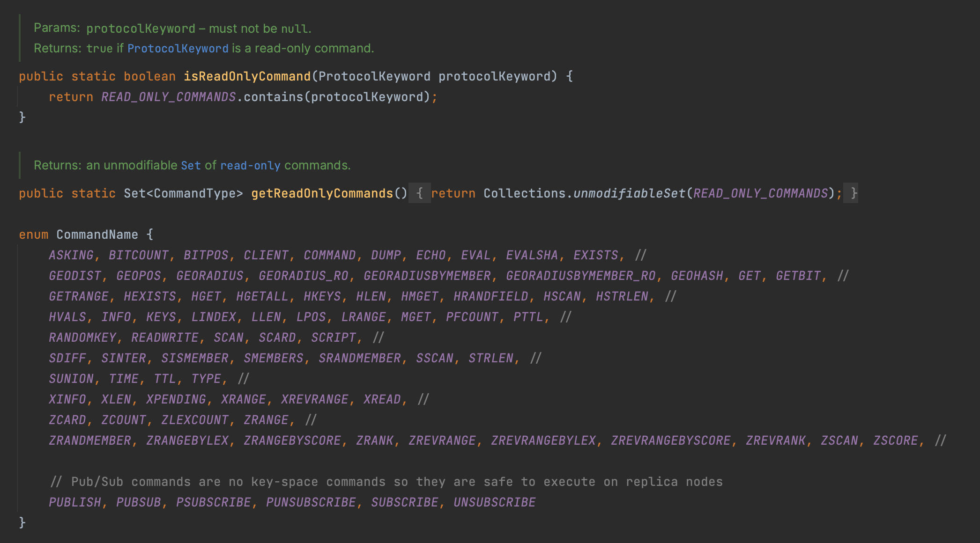Expand folded opening brace of getReadOnlyCommands
The image size is (980, 543).
pos(419,193)
